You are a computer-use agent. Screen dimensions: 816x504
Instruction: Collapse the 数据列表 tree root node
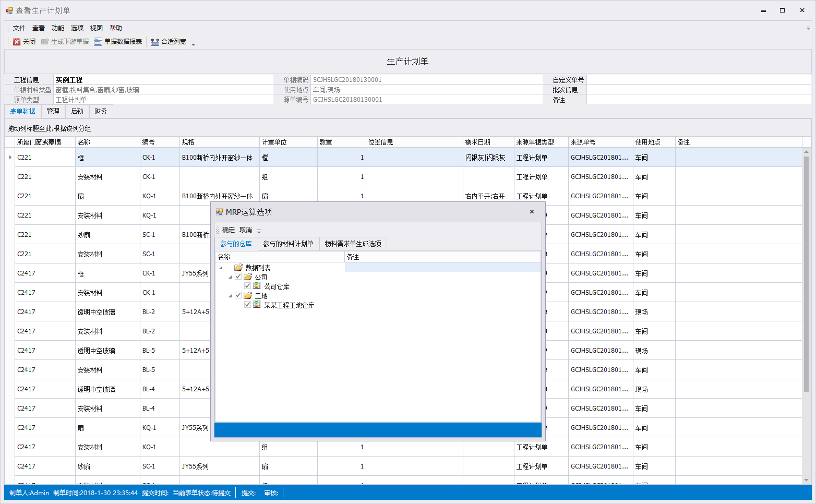[x=221, y=268]
